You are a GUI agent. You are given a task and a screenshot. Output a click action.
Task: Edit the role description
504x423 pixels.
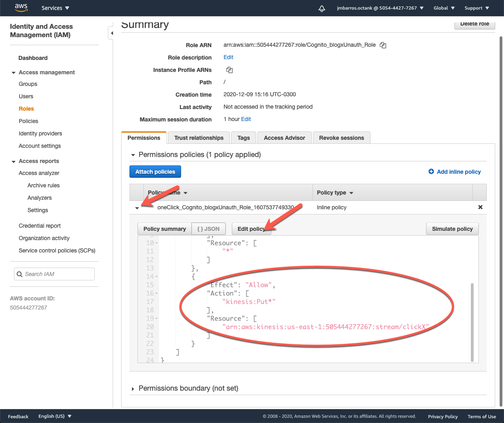[x=228, y=57]
